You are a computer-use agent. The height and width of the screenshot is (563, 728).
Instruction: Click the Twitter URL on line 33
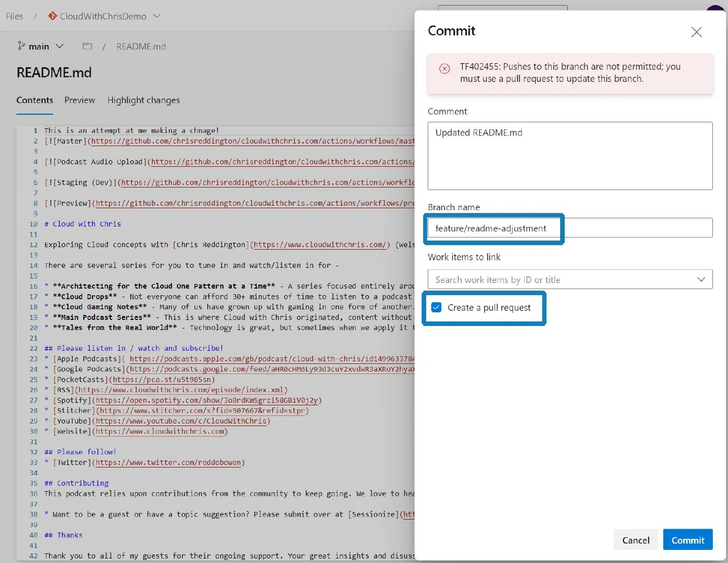point(168,462)
